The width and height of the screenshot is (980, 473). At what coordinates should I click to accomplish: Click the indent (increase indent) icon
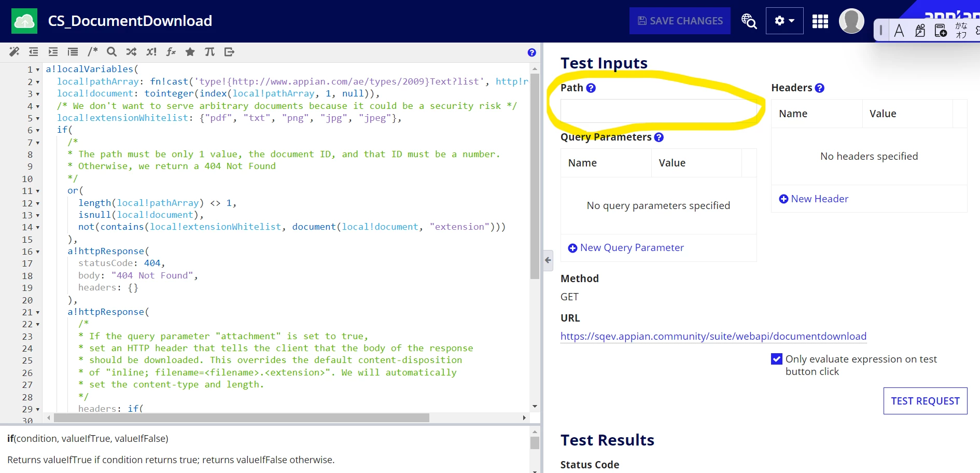53,52
